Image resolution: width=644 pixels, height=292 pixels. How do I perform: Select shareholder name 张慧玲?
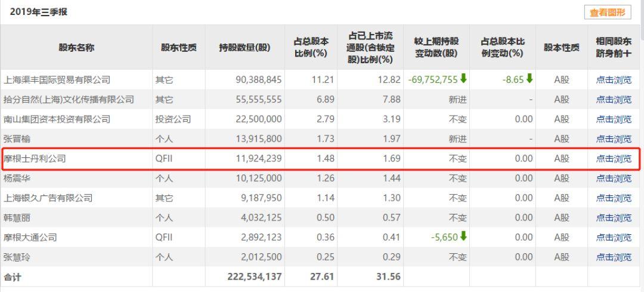(17, 257)
